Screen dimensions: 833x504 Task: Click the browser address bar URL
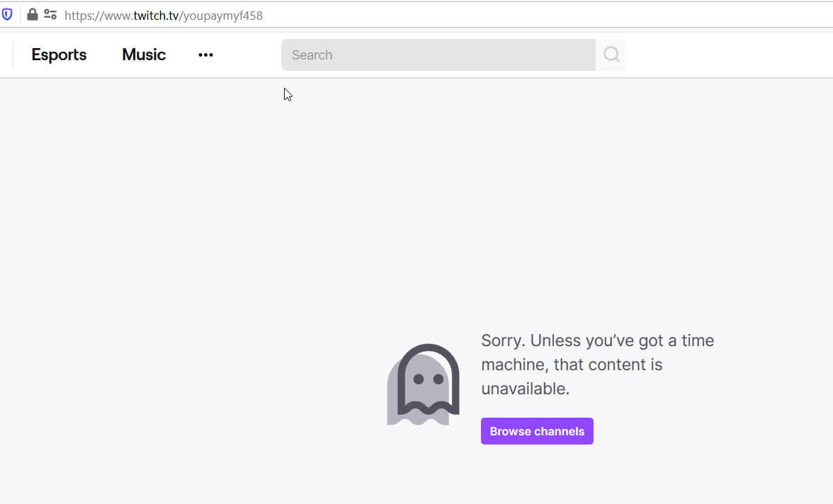coord(164,15)
